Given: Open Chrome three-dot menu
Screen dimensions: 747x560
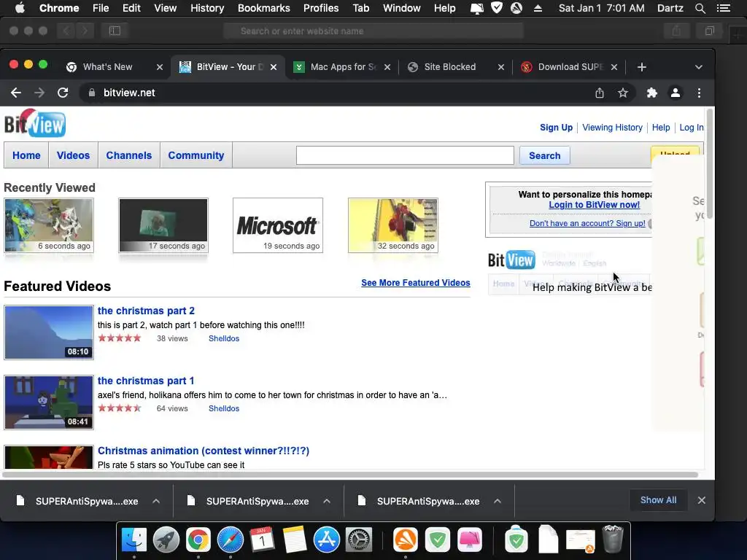Looking at the screenshot, I should 699,93.
